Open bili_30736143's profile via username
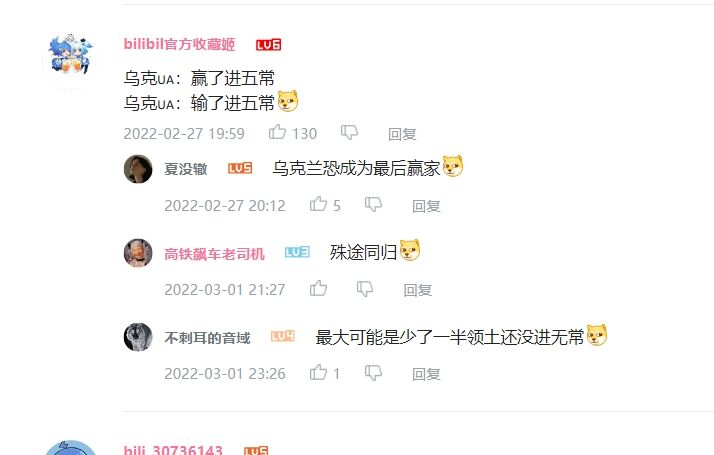The height and width of the screenshot is (455, 714). 173,450
